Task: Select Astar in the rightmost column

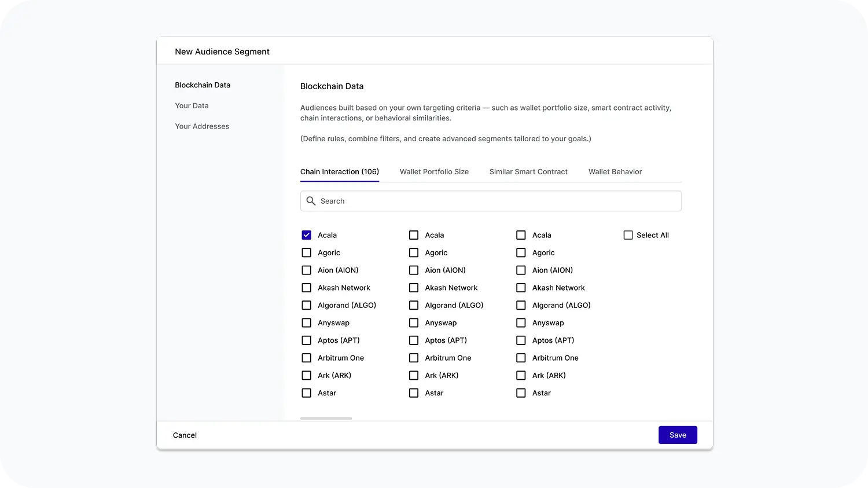Action: (x=521, y=393)
